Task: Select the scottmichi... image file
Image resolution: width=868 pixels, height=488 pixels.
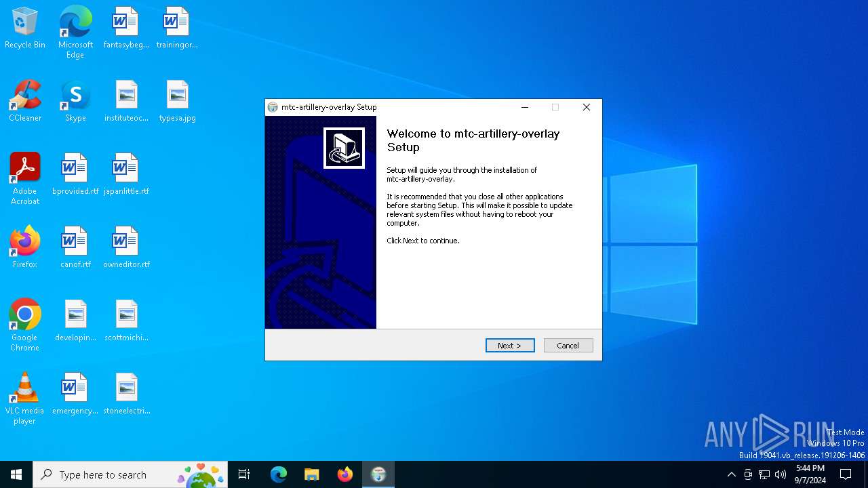Action: coord(126,321)
